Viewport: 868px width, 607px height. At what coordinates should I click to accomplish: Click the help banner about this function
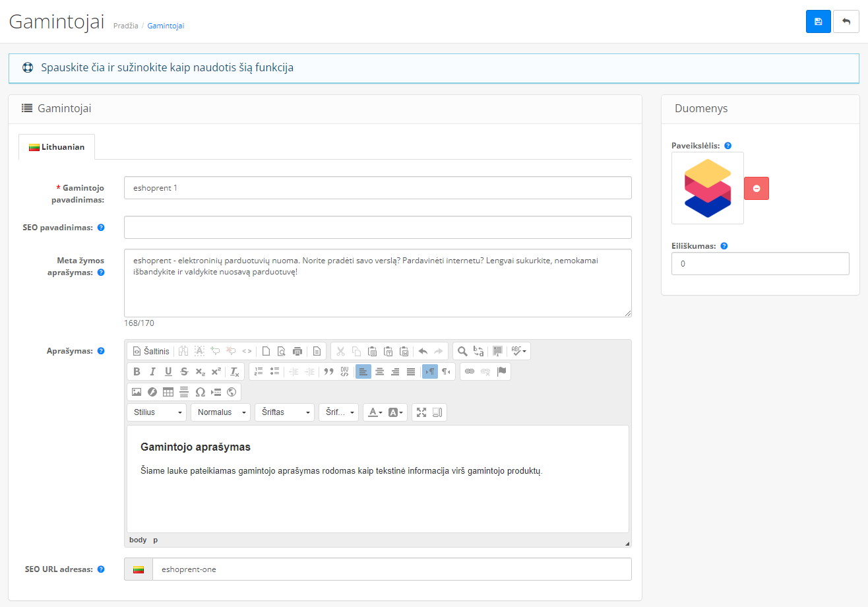tap(434, 68)
